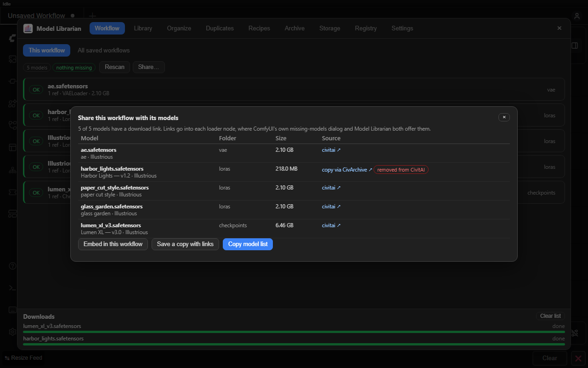Select the This workflow sub-tab
588x368 pixels.
pyautogui.click(x=47, y=51)
